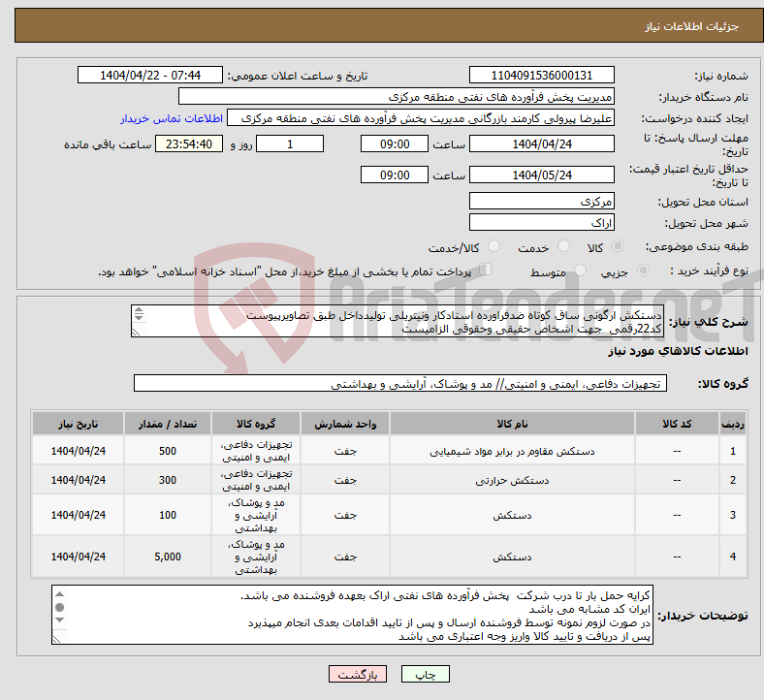The image size is (764, 700).
Task: Click the general description text area
Action: pyautogui.click(x=398, y=322)
